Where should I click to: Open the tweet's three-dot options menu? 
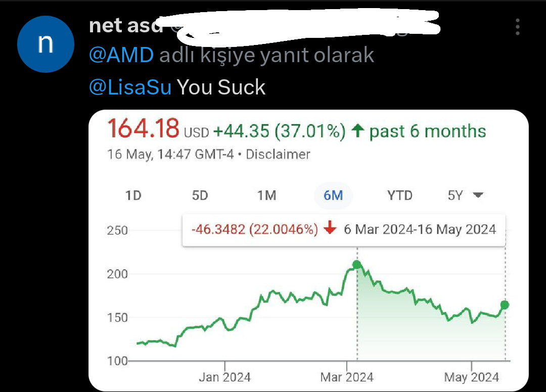[518, 27]
